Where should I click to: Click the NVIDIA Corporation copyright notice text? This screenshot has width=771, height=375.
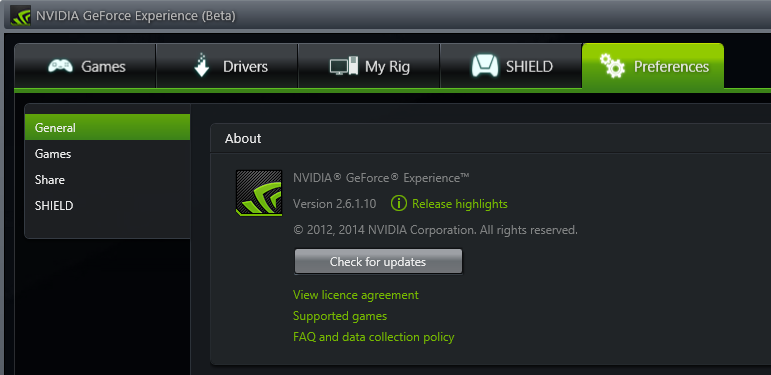coord(435,230)
